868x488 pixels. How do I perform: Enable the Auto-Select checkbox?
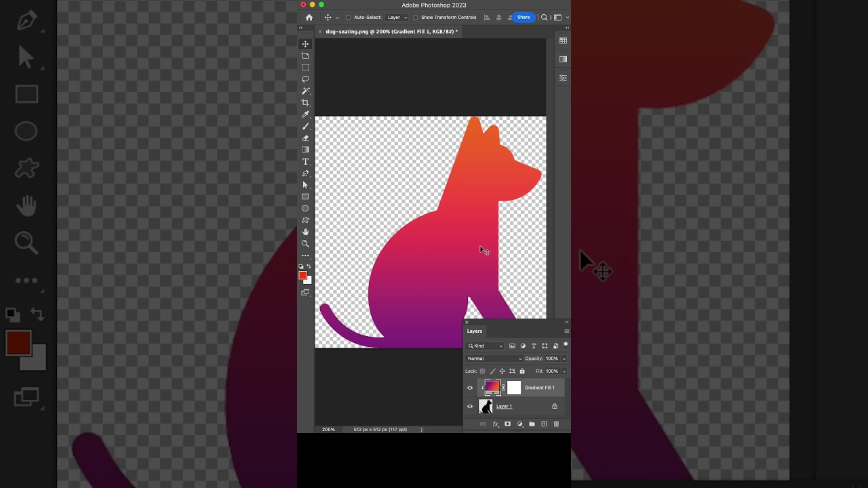(349, 18)
